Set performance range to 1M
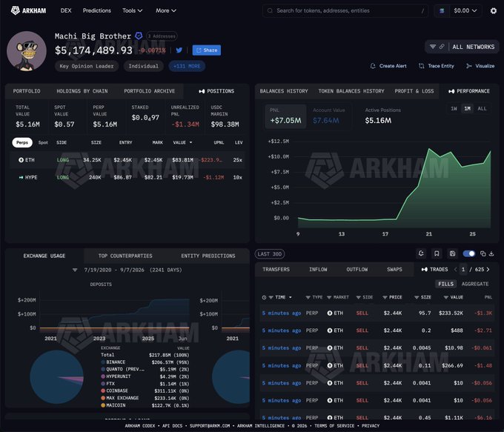The image size is (504, 432). click(468, 109)
